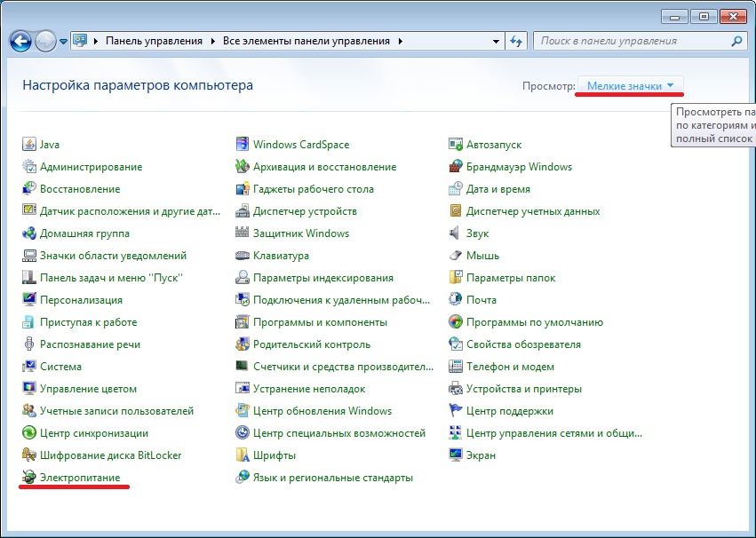Click the Шрифты folder icon
756x538 pixels.
click(x=243, y=455)
